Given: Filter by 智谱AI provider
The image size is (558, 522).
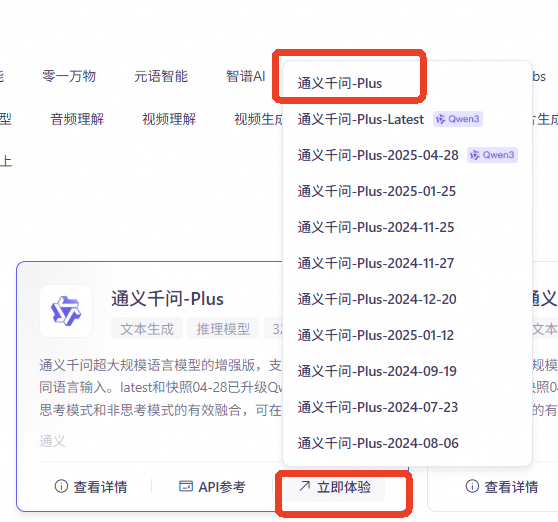Looking at the screenshot, I should coord(246,76).
